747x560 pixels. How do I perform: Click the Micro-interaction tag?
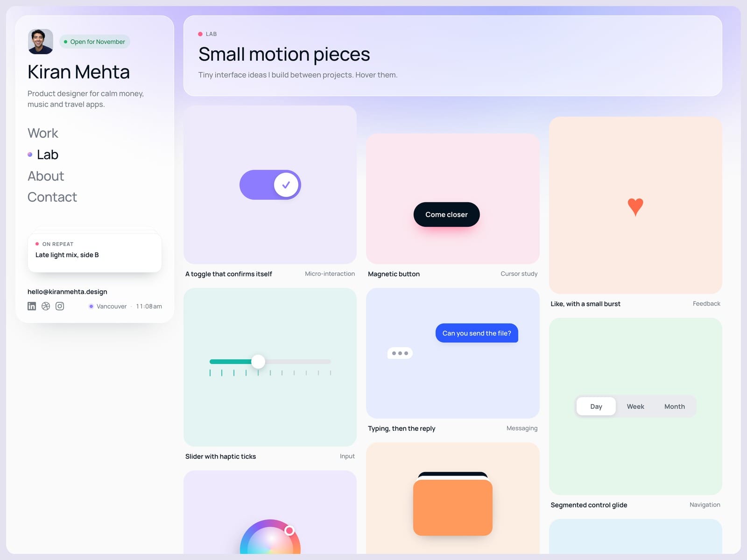click(330, 274)
